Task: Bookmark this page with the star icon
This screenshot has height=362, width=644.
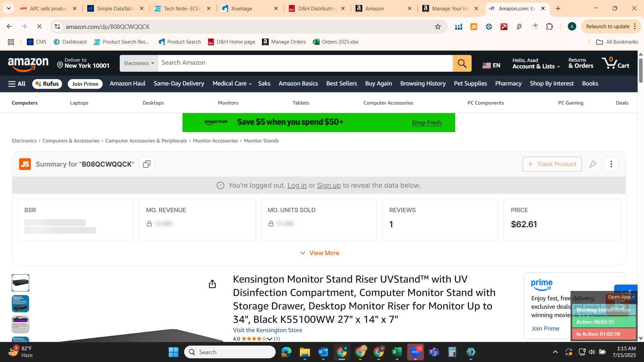Action: tap(438, 26)
